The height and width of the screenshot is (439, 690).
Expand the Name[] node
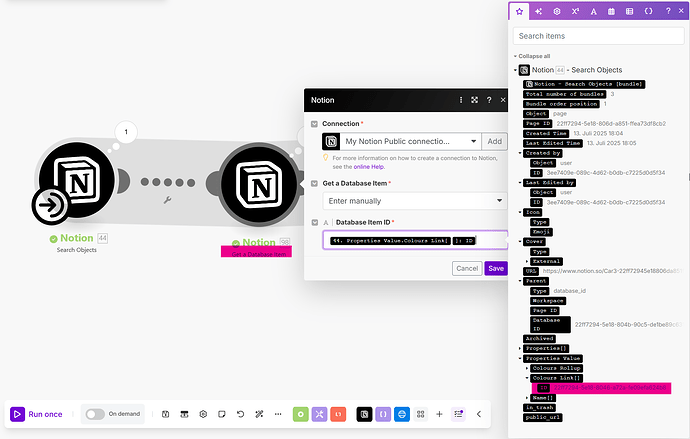(527, 398)
